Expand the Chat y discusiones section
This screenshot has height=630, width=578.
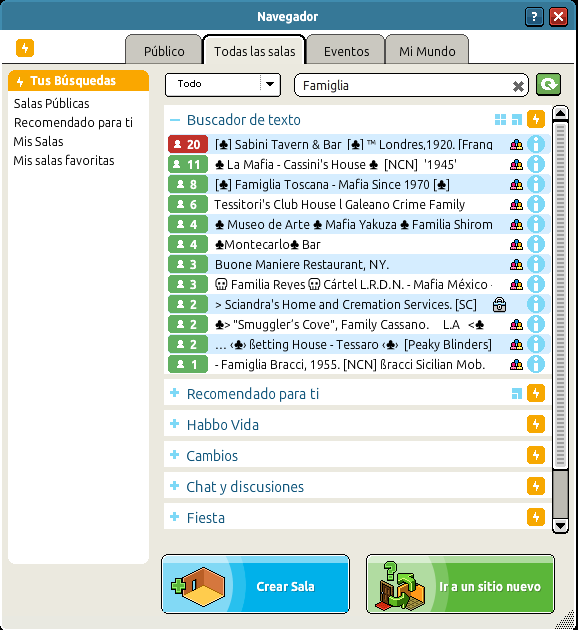[x=174, y=485]
